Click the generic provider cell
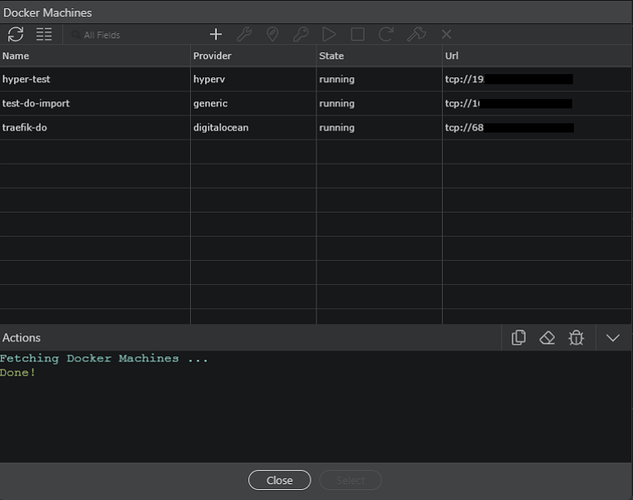 point(253,103)
